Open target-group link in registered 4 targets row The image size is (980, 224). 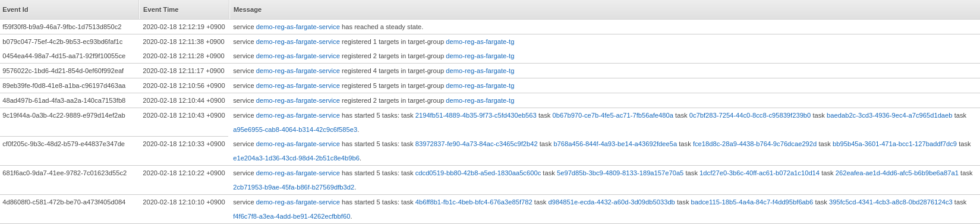pos(480,71)
